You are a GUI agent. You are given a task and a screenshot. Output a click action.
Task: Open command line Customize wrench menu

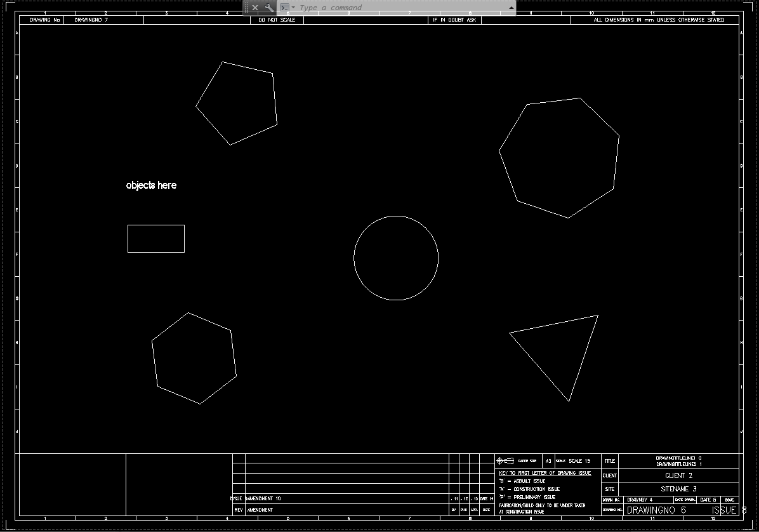[269, 8]
